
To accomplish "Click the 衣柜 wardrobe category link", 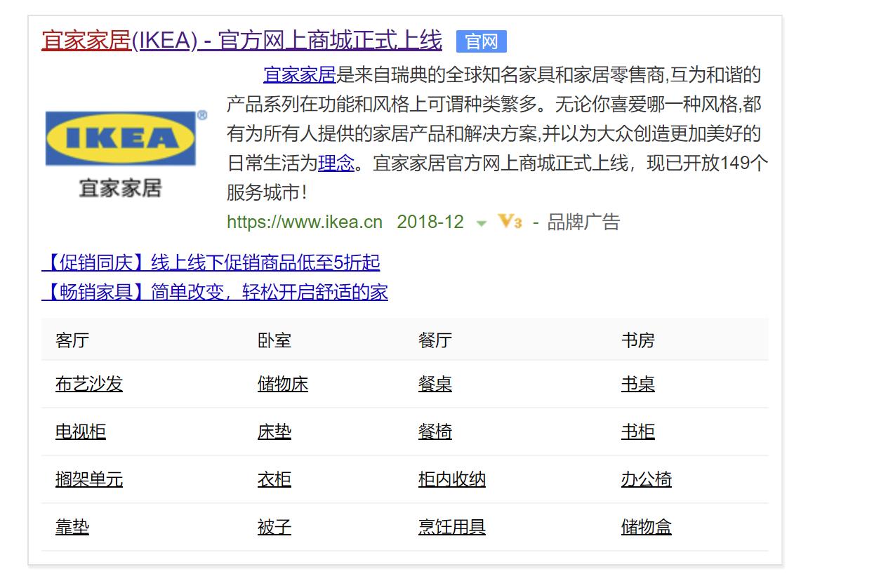I will pos(274,479).
